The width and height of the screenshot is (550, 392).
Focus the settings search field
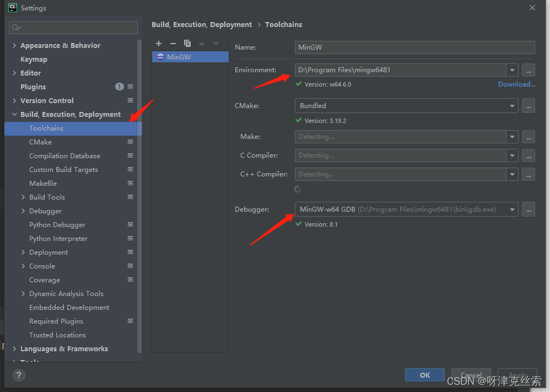coord(73,28)
